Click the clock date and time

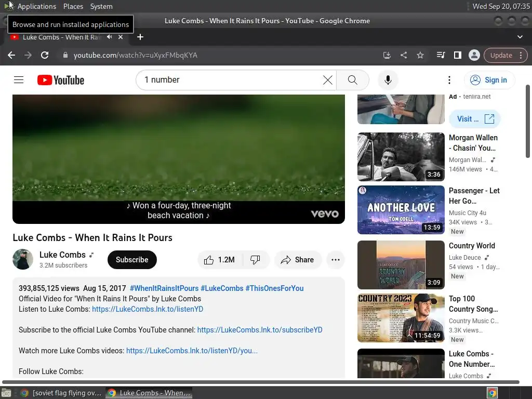tap(501, 6)
